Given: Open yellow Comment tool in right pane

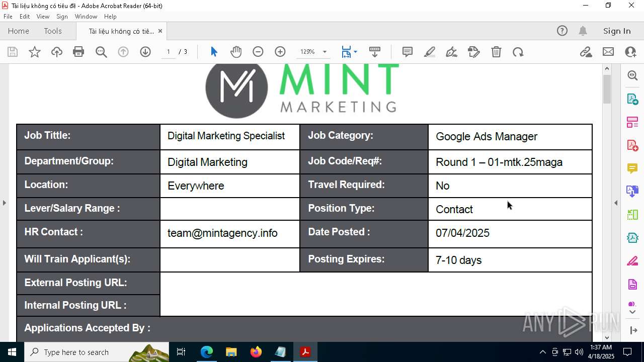Looking at the screenshot, I should 632,168.
